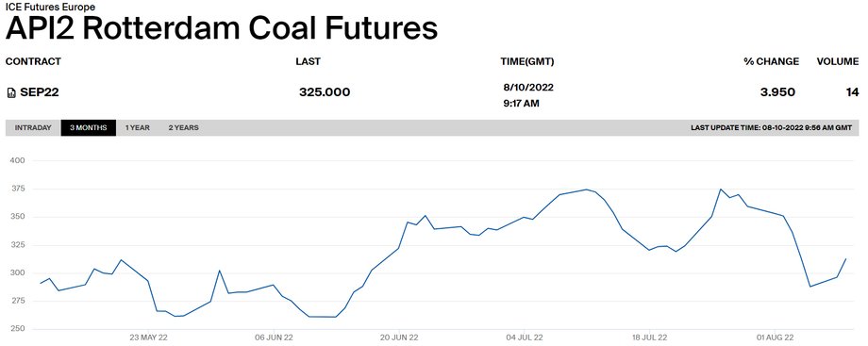Select the 3 MONTHS chart tab

coord(89,128)
